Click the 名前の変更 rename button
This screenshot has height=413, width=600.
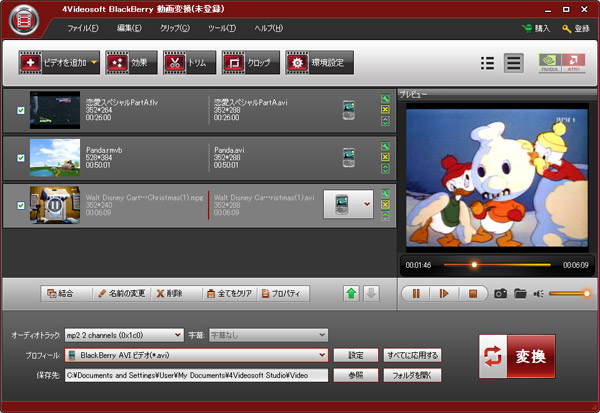pyautogui.click(x=122, y=294)
